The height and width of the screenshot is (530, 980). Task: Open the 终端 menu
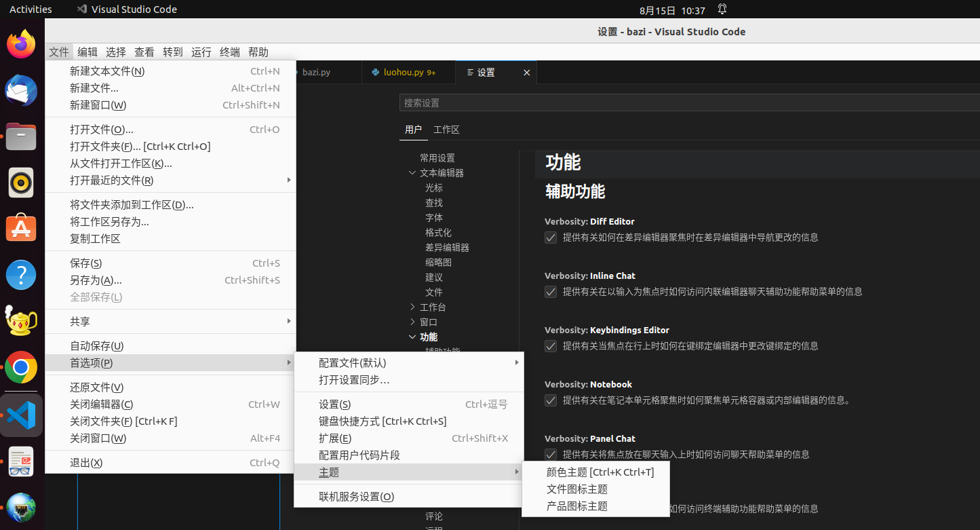click(230, 52)
